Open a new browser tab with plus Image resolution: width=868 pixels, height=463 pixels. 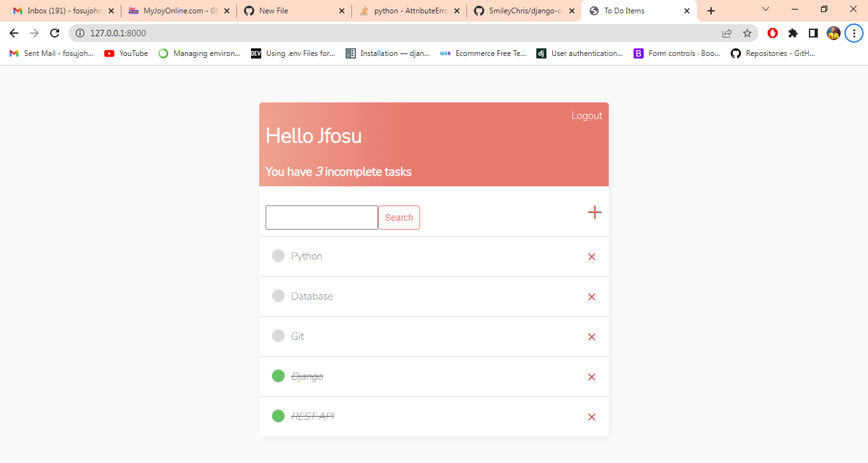click(711, 11)
